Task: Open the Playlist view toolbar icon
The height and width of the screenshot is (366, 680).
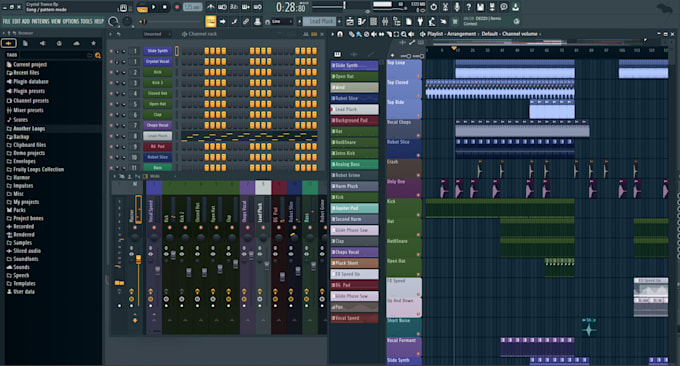Action: pos(350,21)
